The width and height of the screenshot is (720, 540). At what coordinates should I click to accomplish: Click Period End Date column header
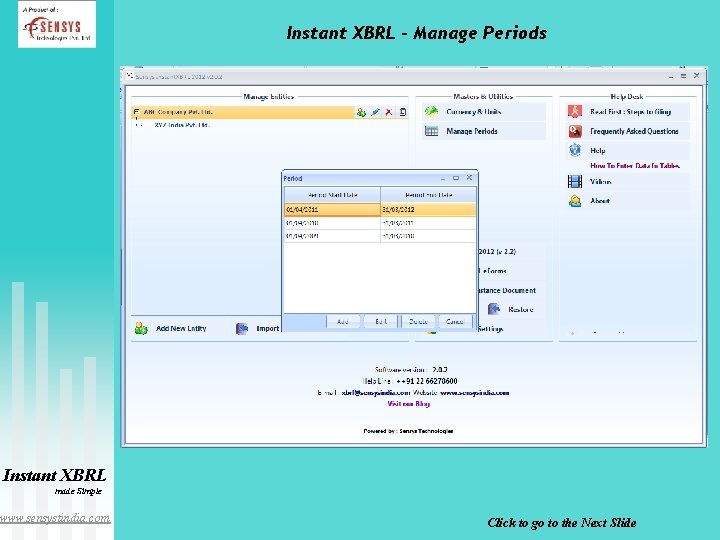428,195
